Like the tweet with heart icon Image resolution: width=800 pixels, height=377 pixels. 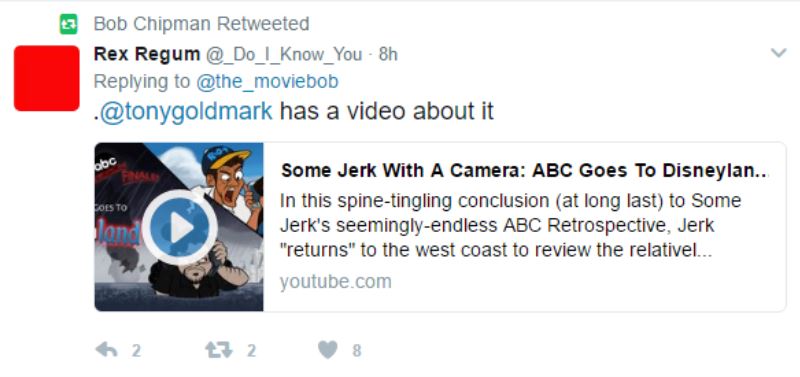(x=328, y=350)
